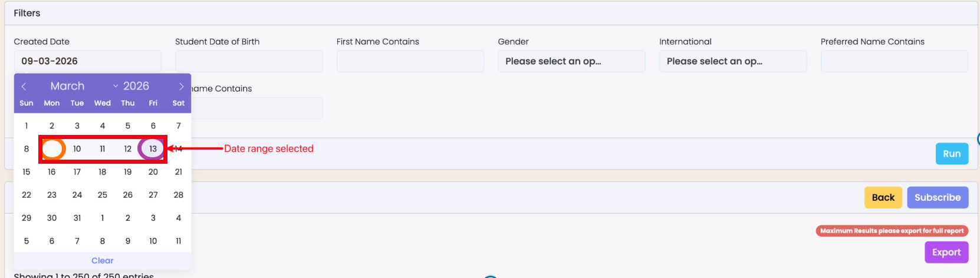Click the Back button
Image resolution: width=980 pixels, height=278 pixels.
883,198
